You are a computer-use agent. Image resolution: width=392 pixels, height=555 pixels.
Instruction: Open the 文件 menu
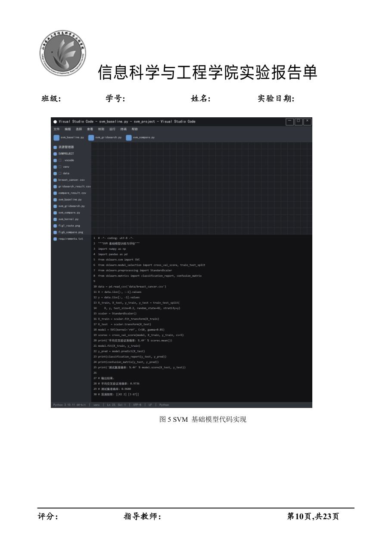[56, 129]
